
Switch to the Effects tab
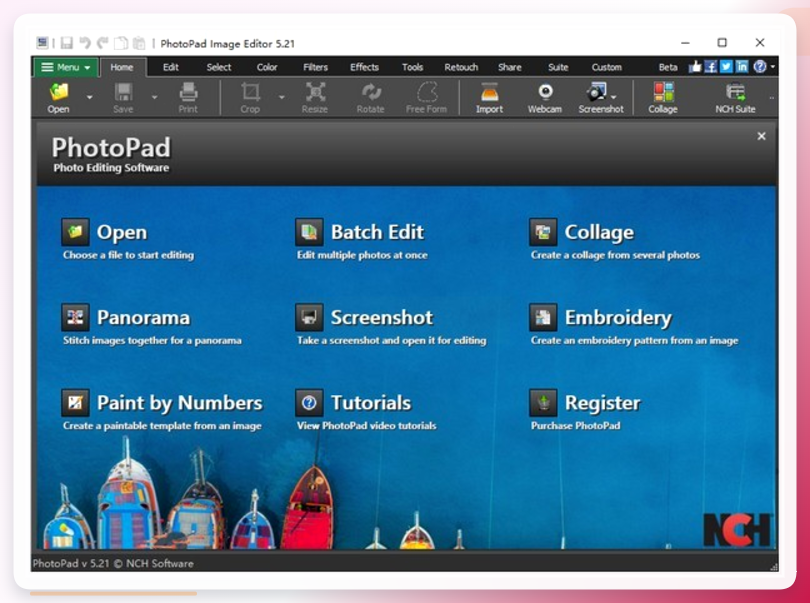coord(364,67)
